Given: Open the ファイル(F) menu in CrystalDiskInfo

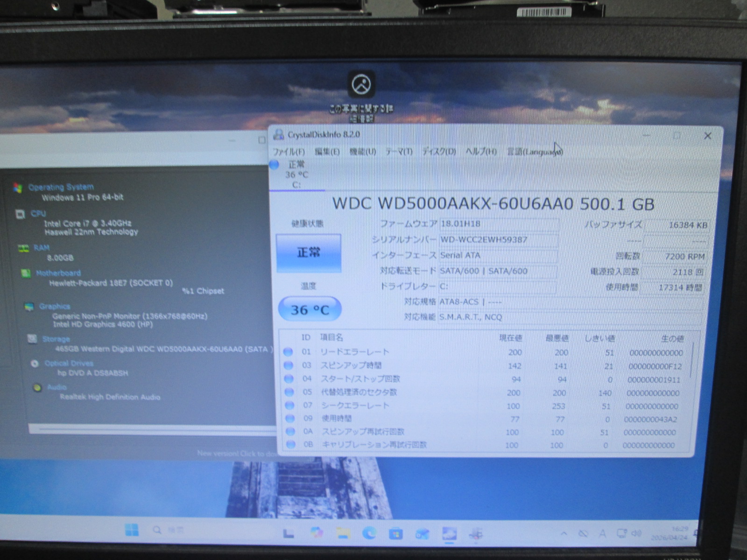Looking at the screenshot, I should (x=288, y=152).
